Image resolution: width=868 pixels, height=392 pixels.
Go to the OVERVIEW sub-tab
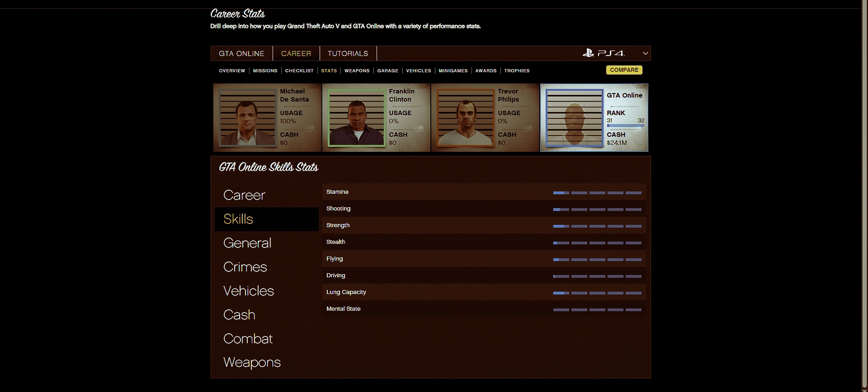232,71
